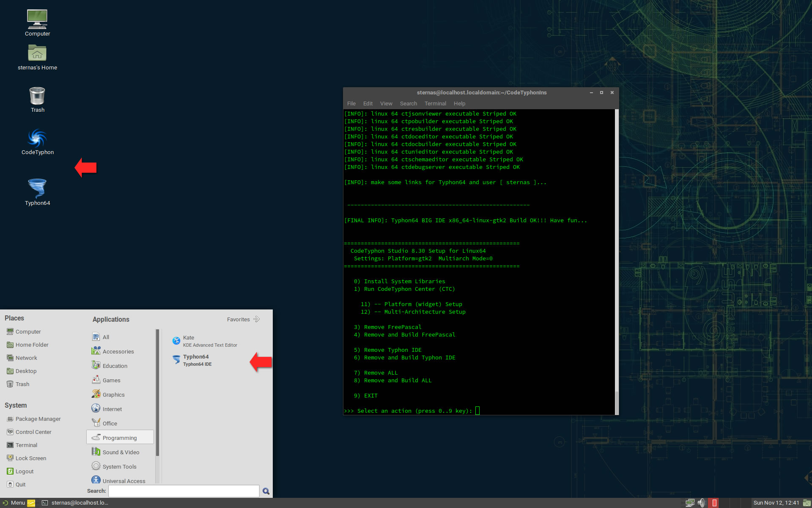Open Sound & Video category
Viewport: 812px width, 508px height.
[x=121, y=452]
